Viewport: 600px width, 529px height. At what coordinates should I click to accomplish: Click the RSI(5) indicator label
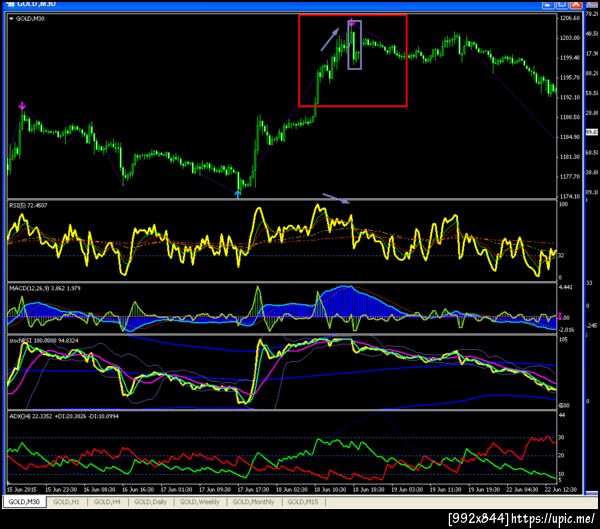tap(28, 206)
